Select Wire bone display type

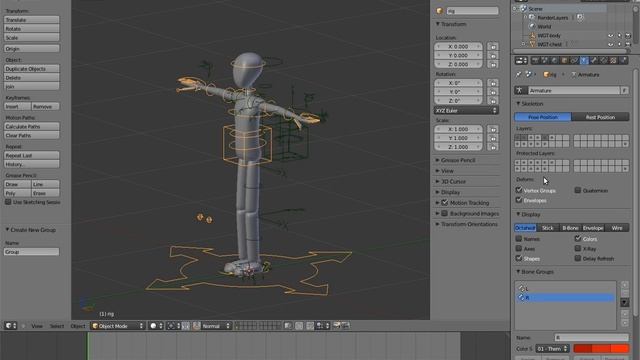617,228
